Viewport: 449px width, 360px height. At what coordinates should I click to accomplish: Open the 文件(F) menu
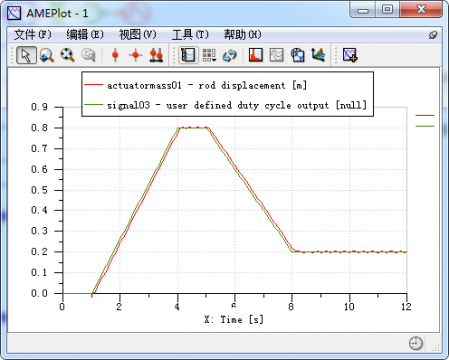pos(32,34)
